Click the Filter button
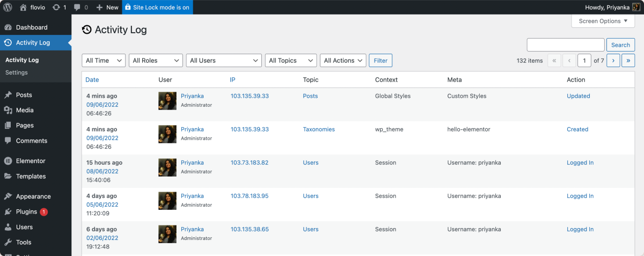The image size is (644, 256). coord(380,61)
